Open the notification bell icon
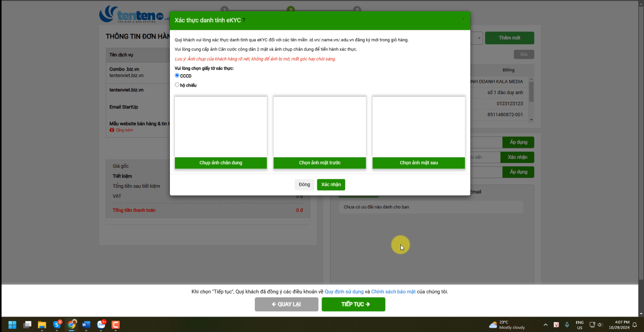 [634, 325]
